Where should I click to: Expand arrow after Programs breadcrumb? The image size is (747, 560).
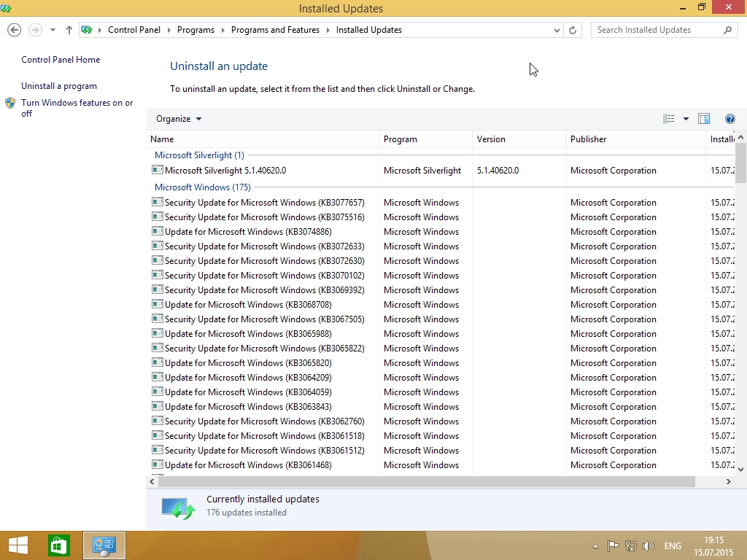(x=222, y=30)
